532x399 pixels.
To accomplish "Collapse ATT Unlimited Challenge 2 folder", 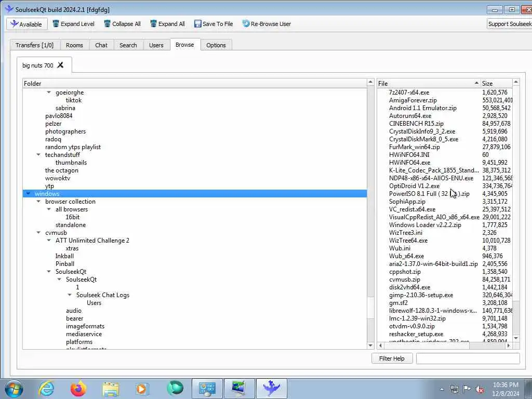I will coord(49,241).
